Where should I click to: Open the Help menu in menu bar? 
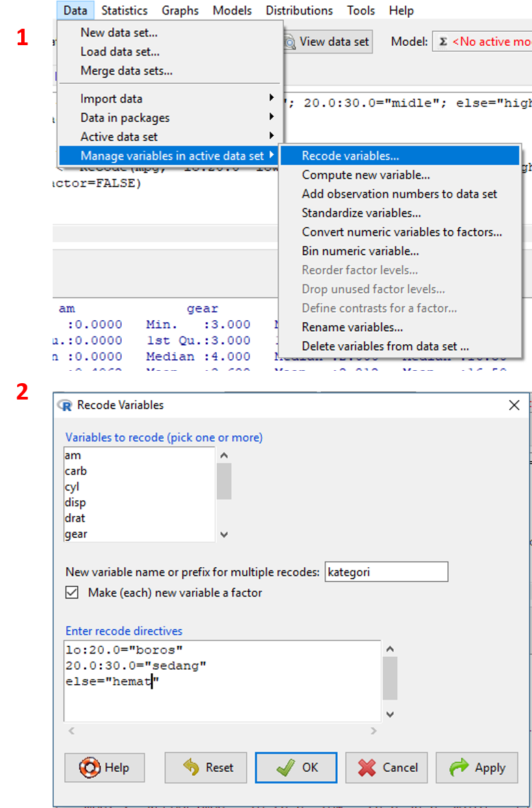coord(401,10)
